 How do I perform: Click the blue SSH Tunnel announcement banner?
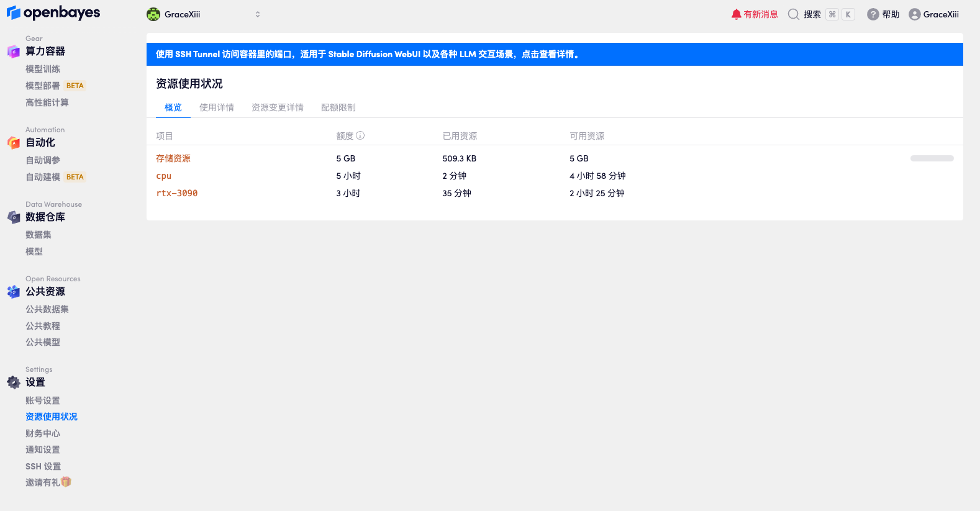tap(555, 54)
